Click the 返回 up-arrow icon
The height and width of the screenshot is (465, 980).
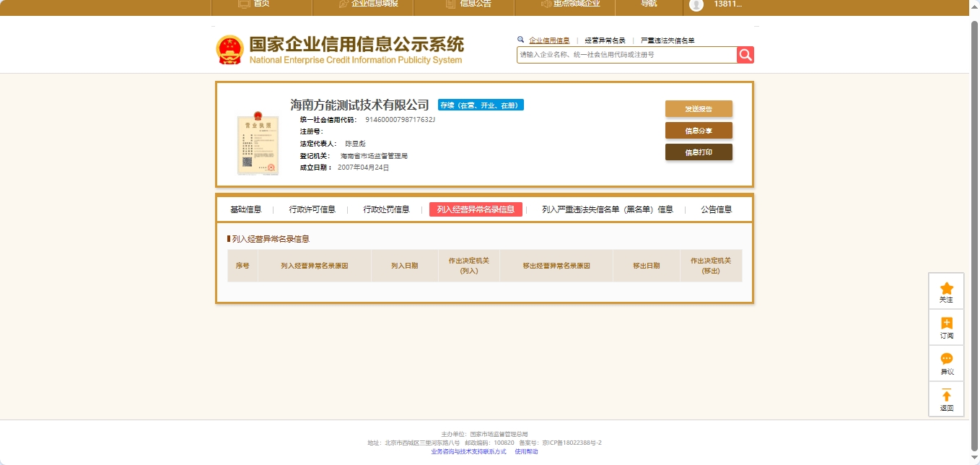(946, 396)
